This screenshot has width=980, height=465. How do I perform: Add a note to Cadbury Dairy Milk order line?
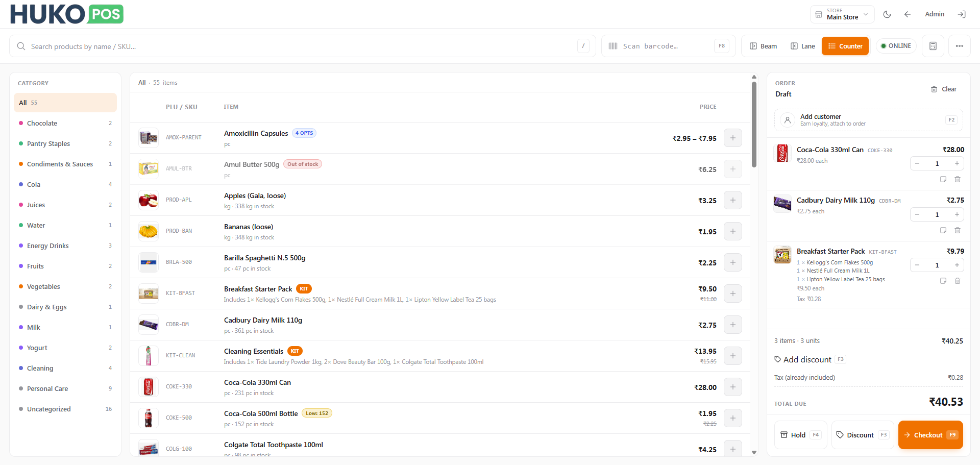pos(943,230)
